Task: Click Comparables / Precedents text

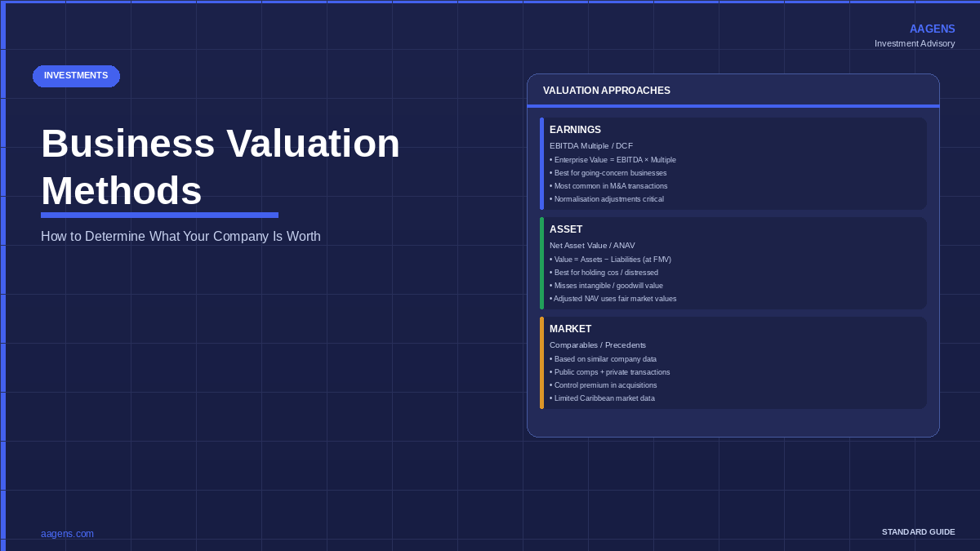Action: [x=598, y=345]
